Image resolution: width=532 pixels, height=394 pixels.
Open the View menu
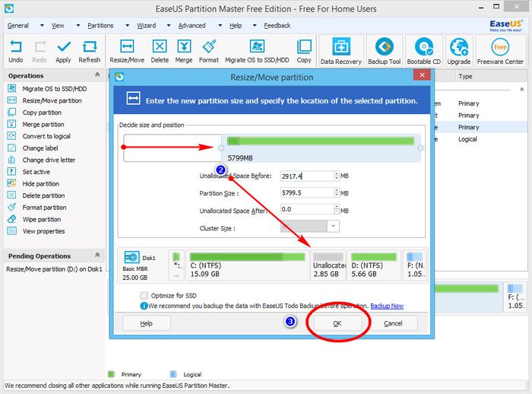pyautogui.click(x=58, y=25)
